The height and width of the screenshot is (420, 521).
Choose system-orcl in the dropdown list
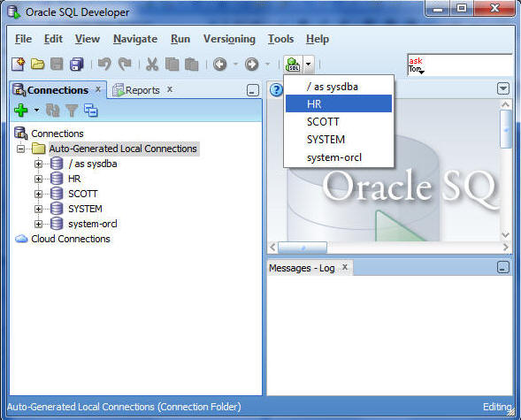tap(339, 157)
